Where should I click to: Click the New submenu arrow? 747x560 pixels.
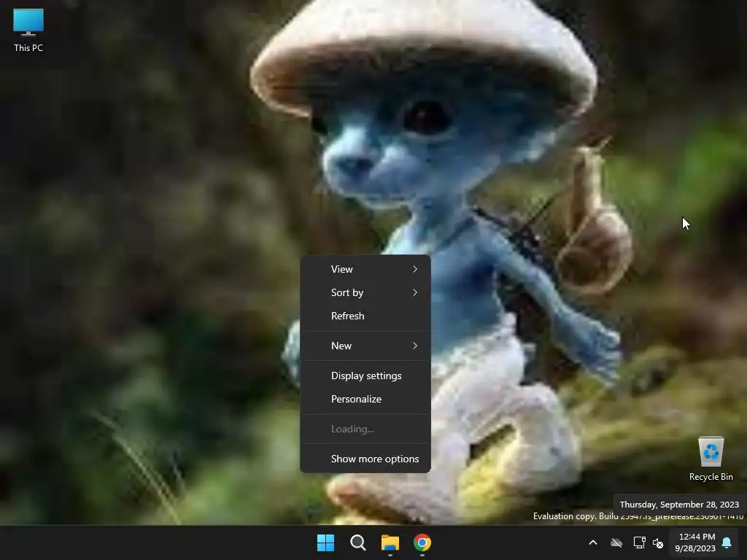pos(415,346)
